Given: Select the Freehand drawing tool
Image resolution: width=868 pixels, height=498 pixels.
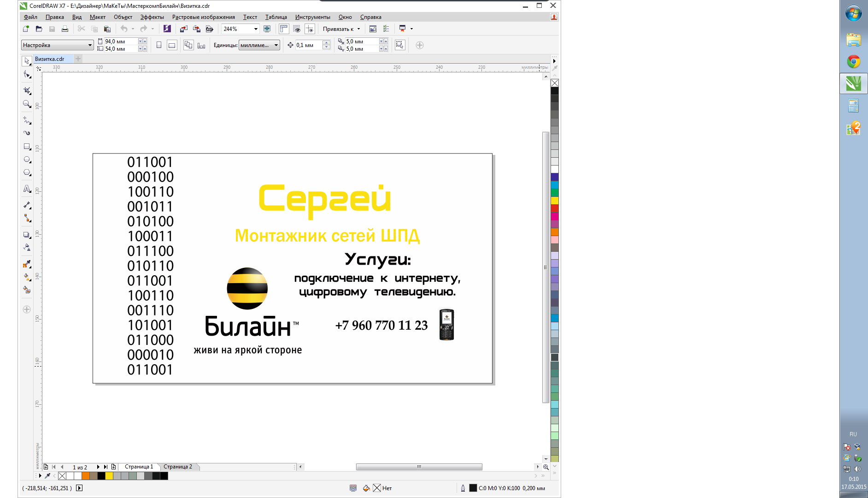Looking at the screenshot, I should pos(27,120).
